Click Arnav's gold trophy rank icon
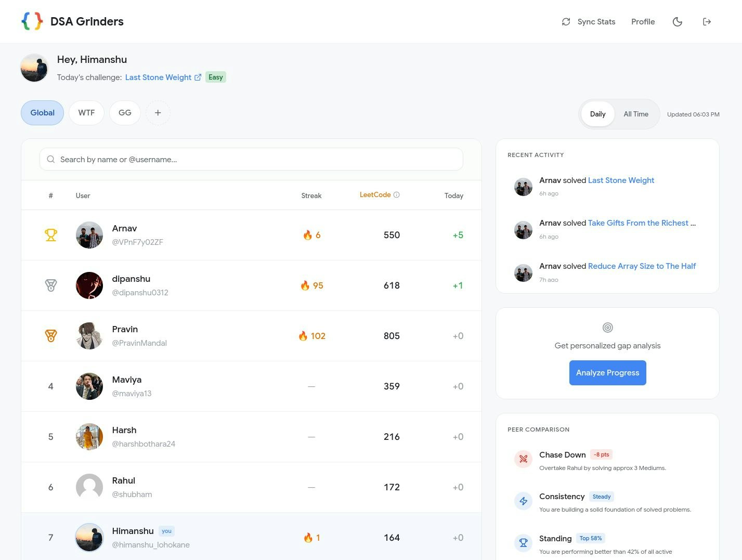The height and width of the screenshot is (560, 742). coord(50,235)
